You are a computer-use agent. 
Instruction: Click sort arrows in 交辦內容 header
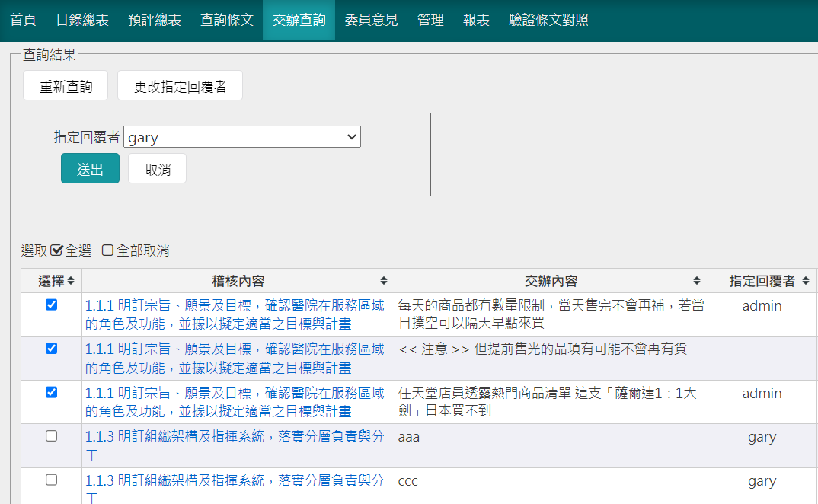pos(696,281)
